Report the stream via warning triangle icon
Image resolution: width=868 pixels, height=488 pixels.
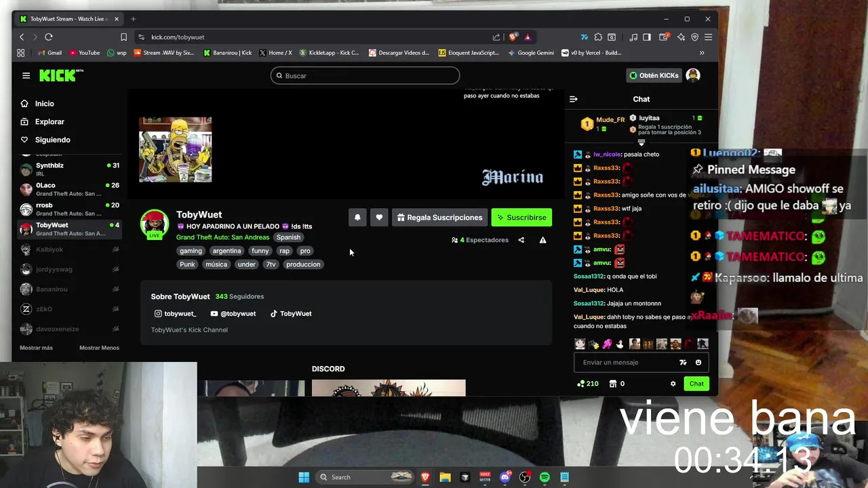(542, 240)
